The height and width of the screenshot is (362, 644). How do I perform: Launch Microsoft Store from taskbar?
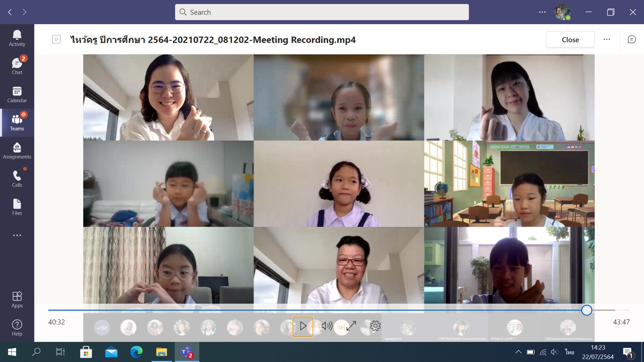coord(86,352)
